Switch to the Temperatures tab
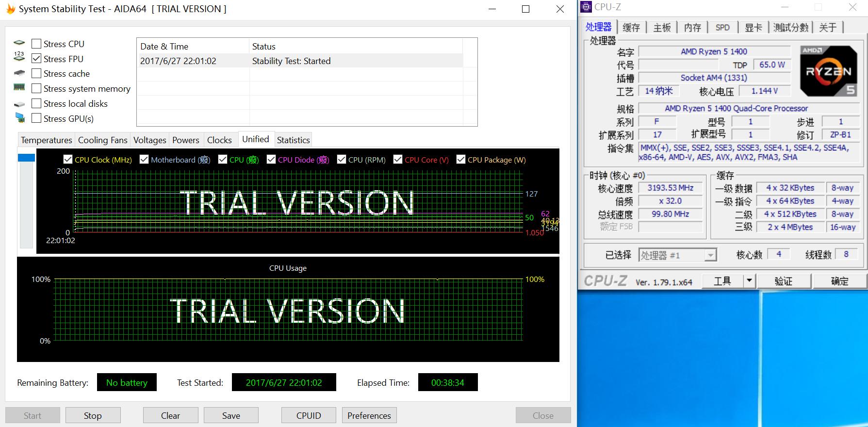Screen dimensions: 868x427 (47, 140)
